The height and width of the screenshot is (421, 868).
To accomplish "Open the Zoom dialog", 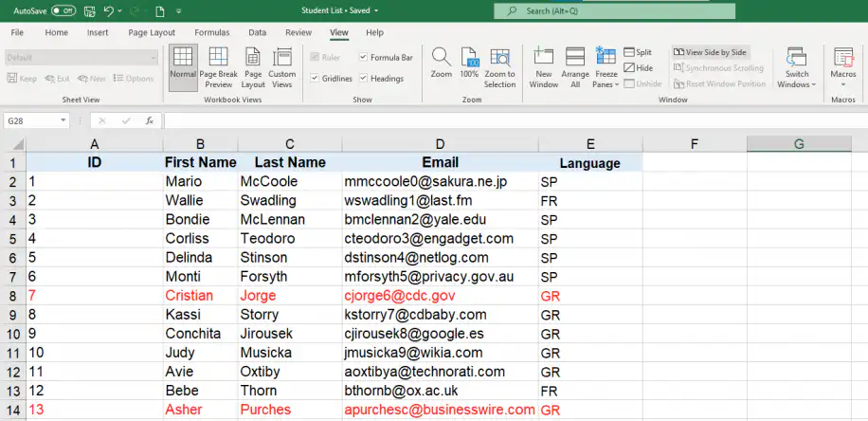I will coord(442,63).
